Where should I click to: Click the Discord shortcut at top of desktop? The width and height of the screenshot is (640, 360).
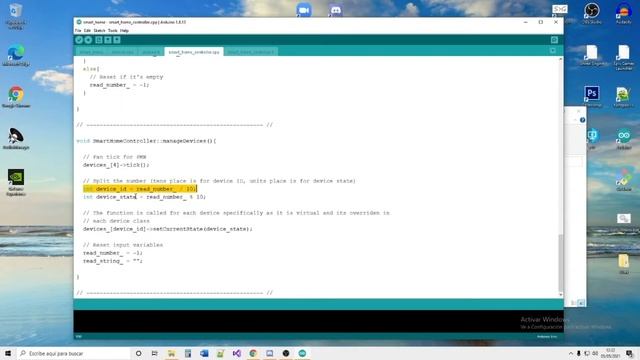point(336,10)
